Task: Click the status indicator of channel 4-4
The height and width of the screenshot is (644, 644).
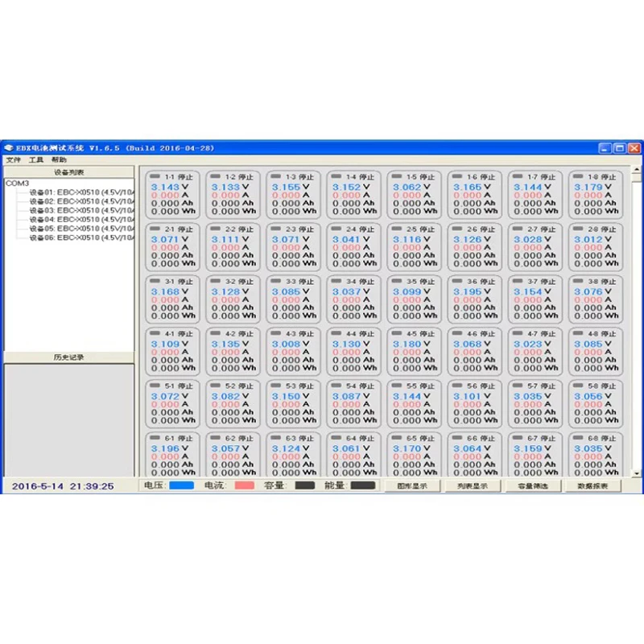Action: coord(336,333)
